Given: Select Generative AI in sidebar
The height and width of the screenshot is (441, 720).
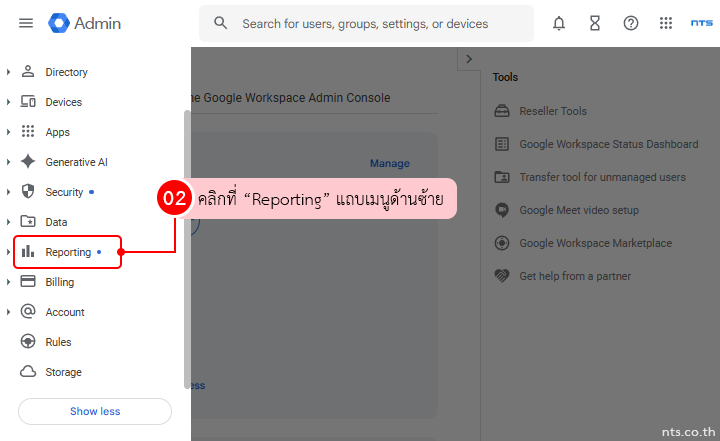Looking at the screenshot, I should coord(76,162).
